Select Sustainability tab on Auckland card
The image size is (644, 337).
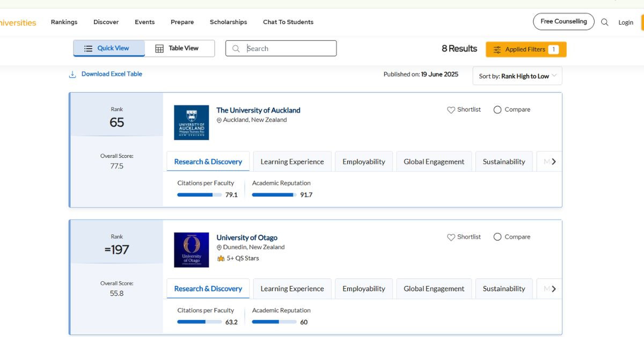(504, 162)
